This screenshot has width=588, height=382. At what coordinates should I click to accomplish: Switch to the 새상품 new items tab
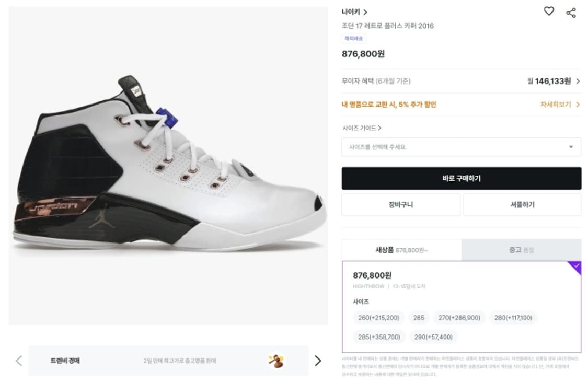[401, 250]
